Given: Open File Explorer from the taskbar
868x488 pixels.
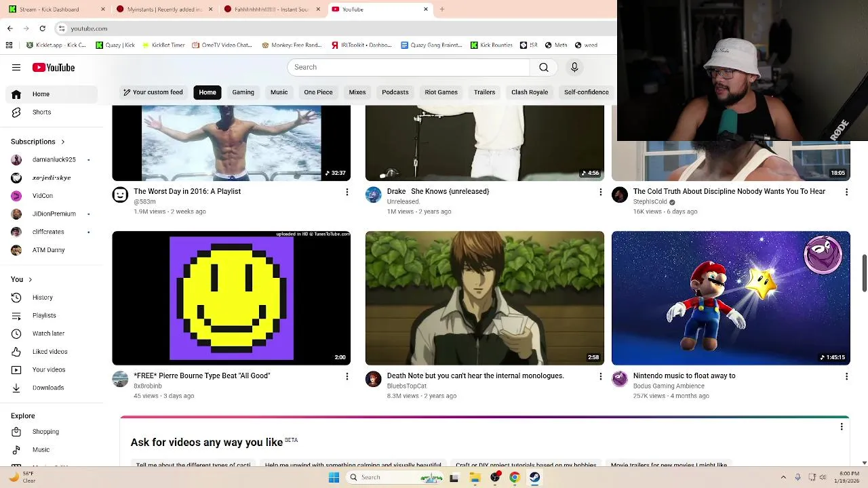Looking at the screenshot, I should coord(475,477).
